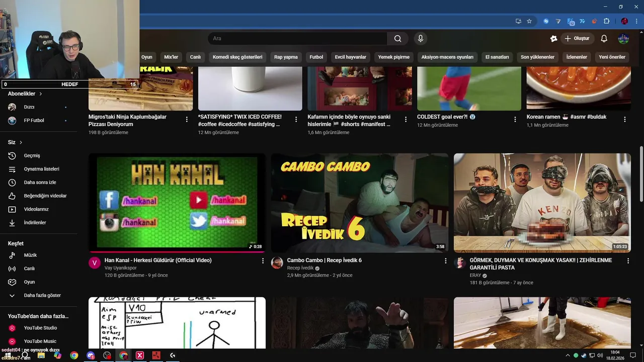Open options for Migros Ninja Kaplumbağalar short
644x362 pixels.
pos(187,120)
